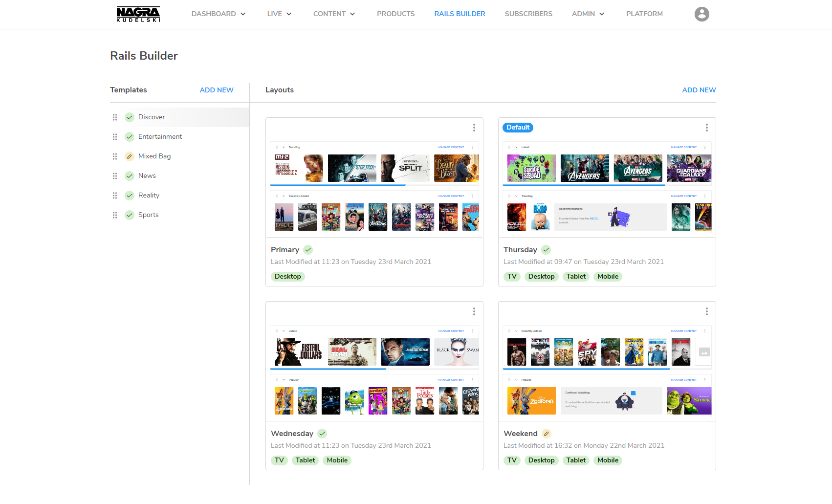The width and height of the screenshot is (832, 504).
Task: Switch to the Products tab
Action: (395, 14)
